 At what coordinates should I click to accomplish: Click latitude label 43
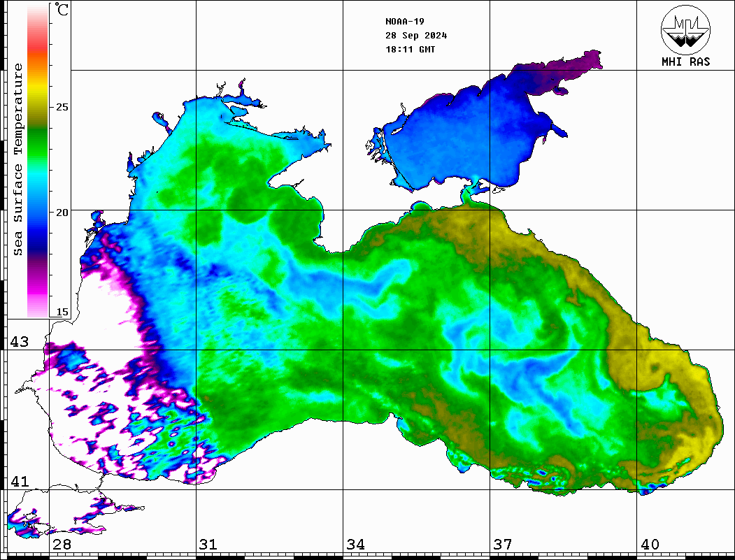(20, 342)
